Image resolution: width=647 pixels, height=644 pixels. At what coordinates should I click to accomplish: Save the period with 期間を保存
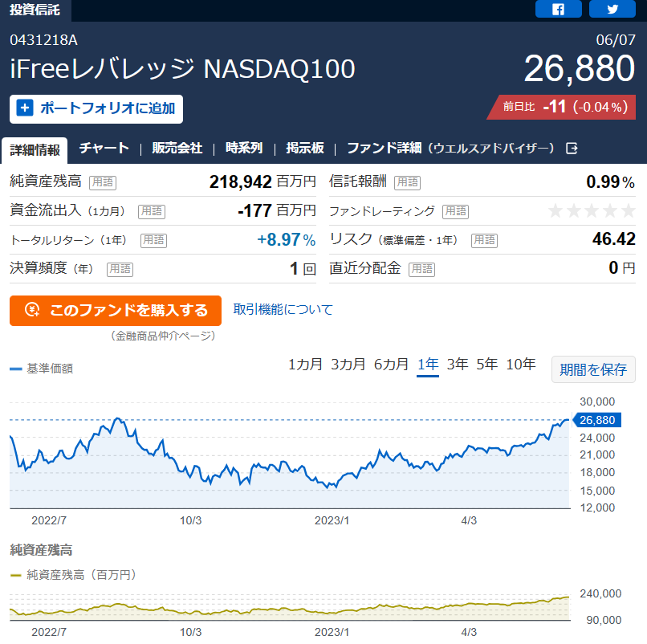pyautogui.click(x=593, y=369)
